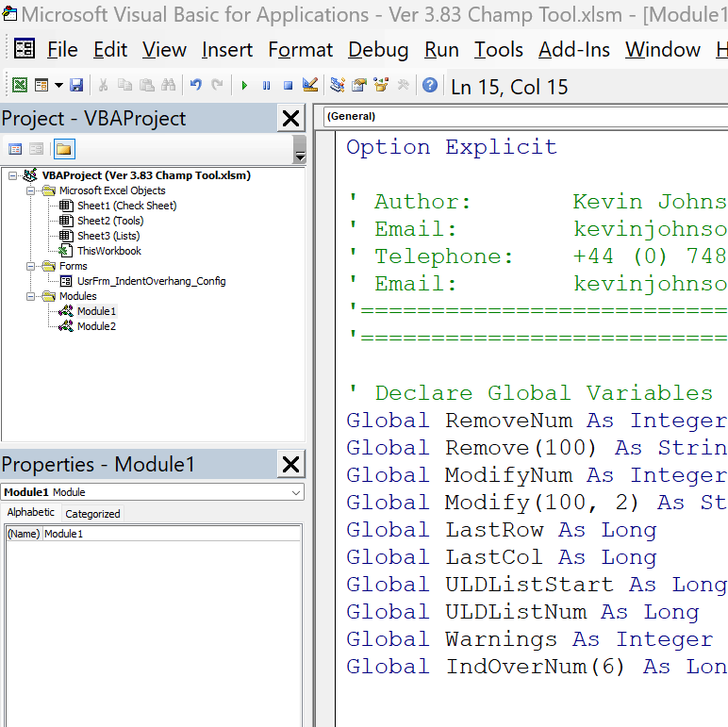The width and height of the screenshot is (728, 727).
Task: Switch to the Alphabetic tab
Action: click(30, 513)
